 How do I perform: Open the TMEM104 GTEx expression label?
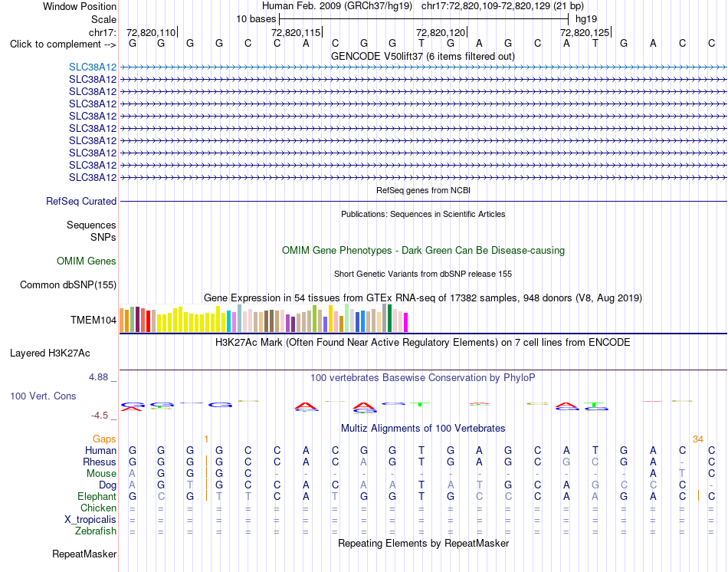tap(93, 321)
